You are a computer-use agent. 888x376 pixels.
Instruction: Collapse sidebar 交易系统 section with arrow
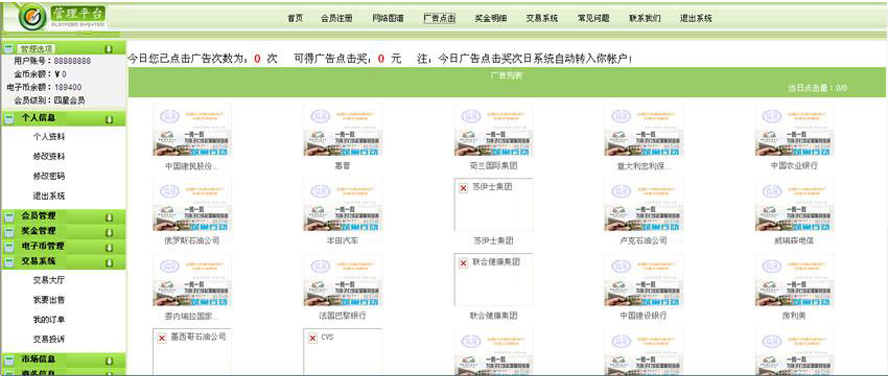pyautogui.click(x=109, y=263)
